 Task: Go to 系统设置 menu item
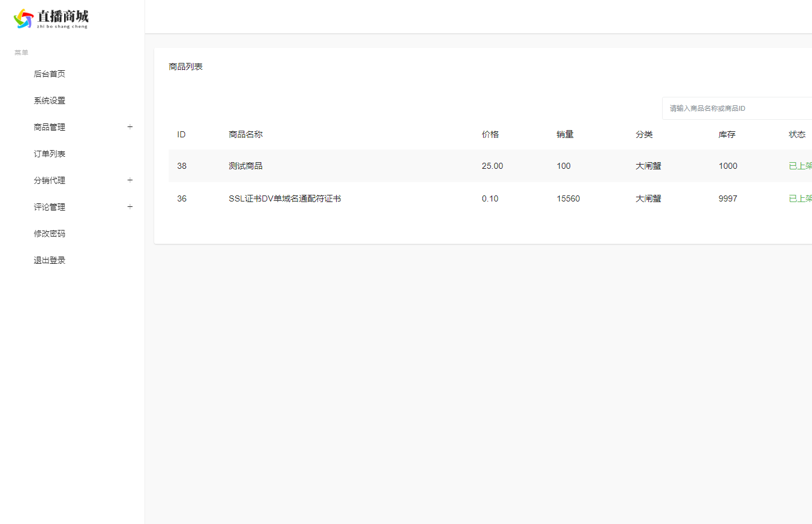[50, 100]
